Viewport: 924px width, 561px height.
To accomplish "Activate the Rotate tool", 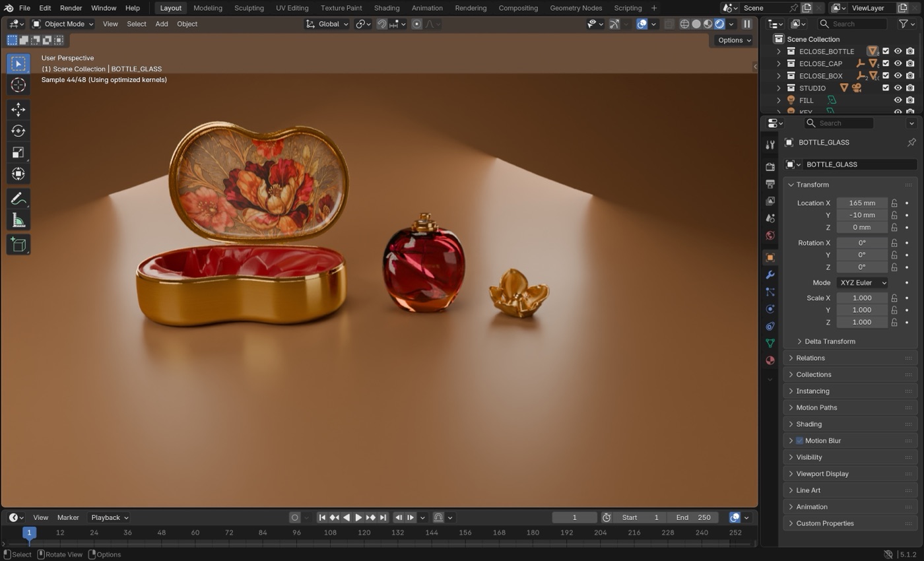I will (18, 131).
